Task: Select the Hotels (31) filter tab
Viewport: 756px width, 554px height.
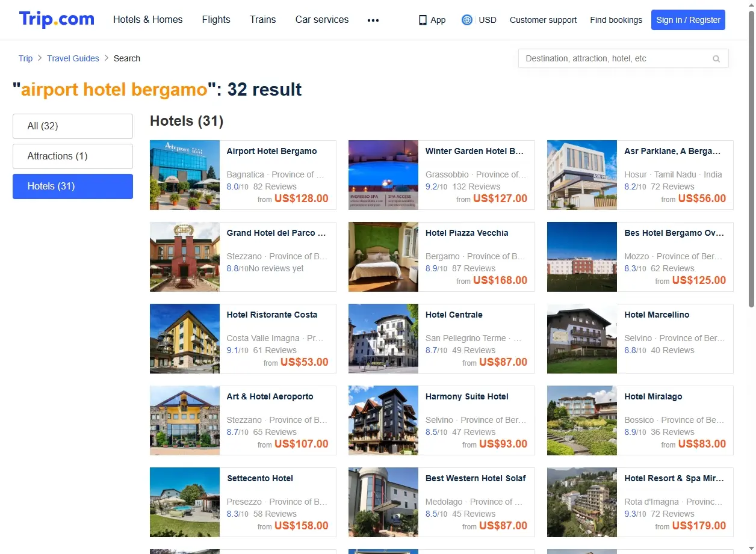Action: [73, 186]
